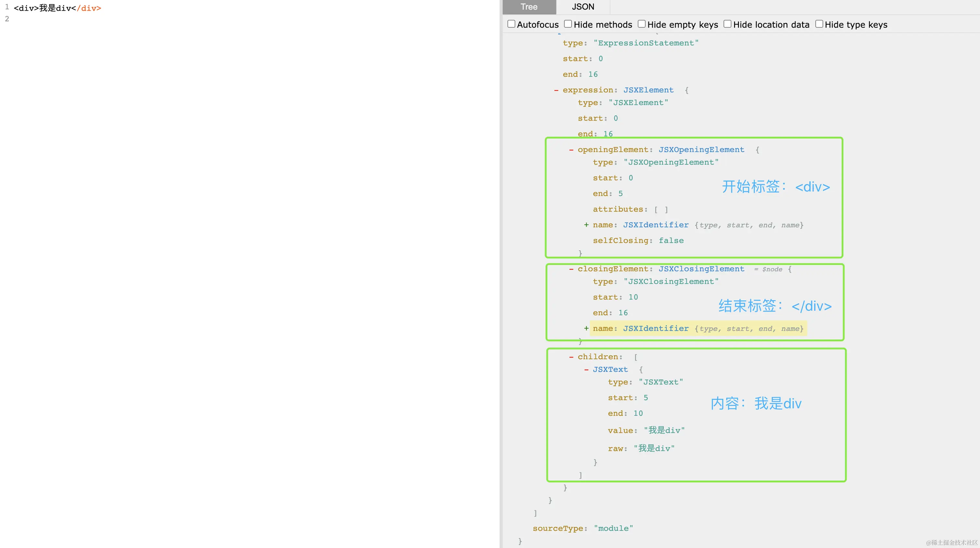This screenshot has height=548, width=980.
Task: Expand name JSXIdentifier under openingElement
Action: tap(586, 225)
